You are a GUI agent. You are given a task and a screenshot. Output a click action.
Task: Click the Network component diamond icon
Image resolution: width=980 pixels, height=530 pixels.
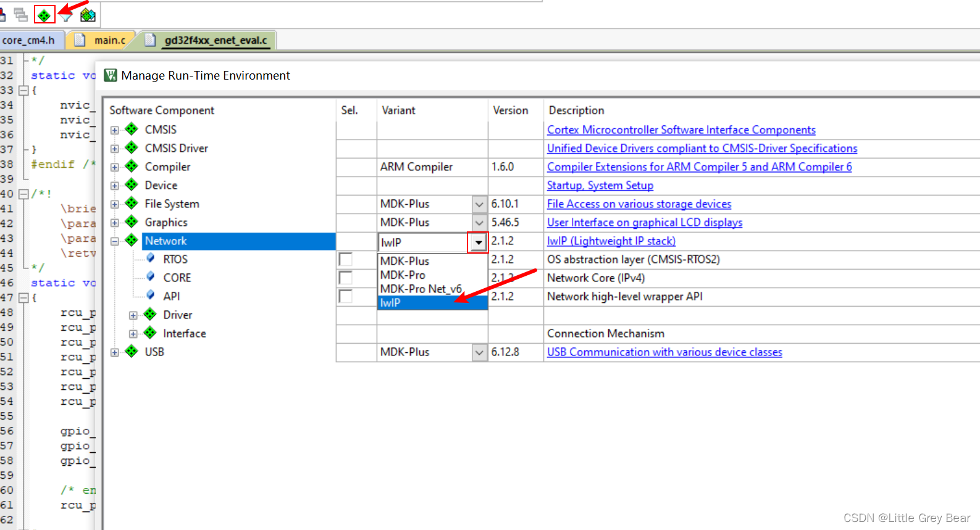(132, 240)
